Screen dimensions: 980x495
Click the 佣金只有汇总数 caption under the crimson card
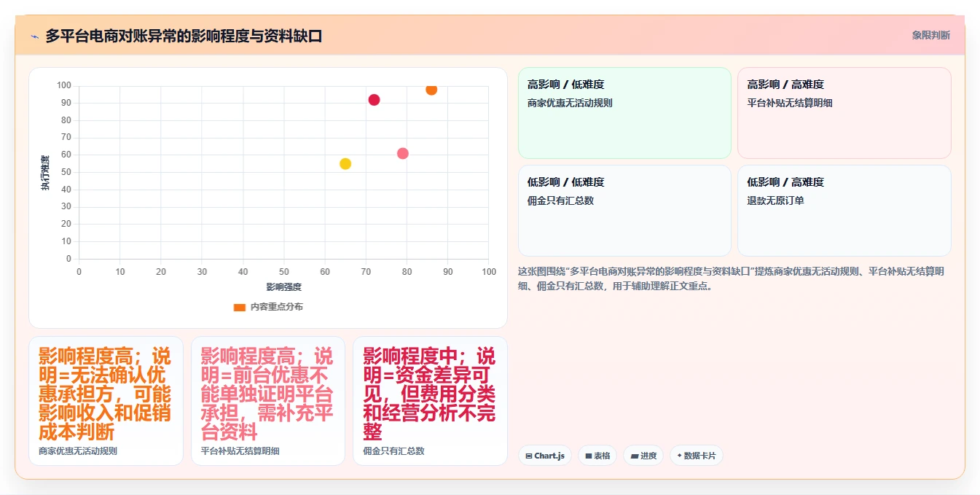click(x=393, y=451)
